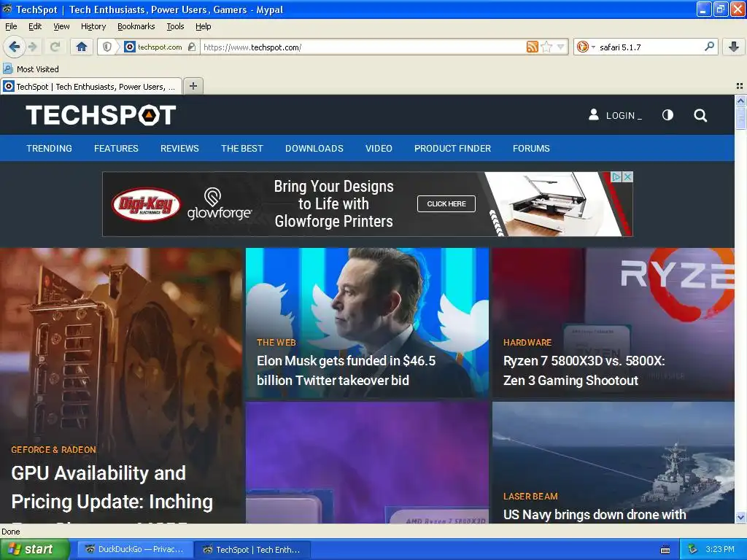Subscribe via the orange RSS feed icon
The width and height of the screenshot is (747, 560).
point(532,47)
